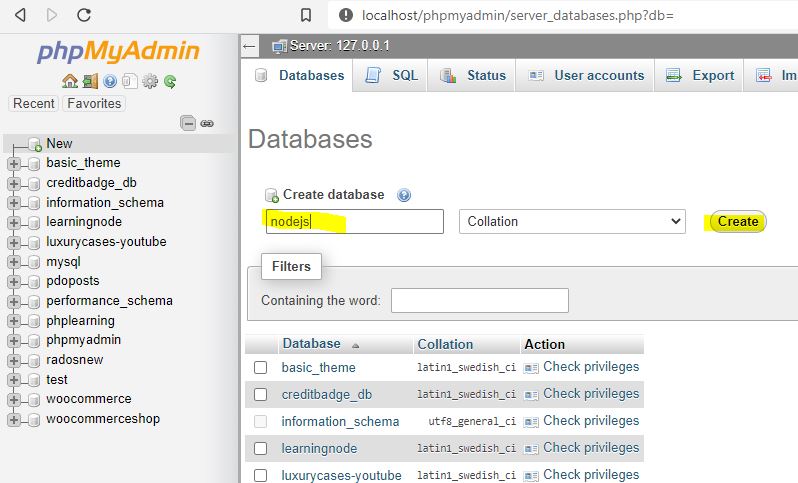798x483 pixels.
Task: Expand woocommerce tree node
Action: [14, 400]
